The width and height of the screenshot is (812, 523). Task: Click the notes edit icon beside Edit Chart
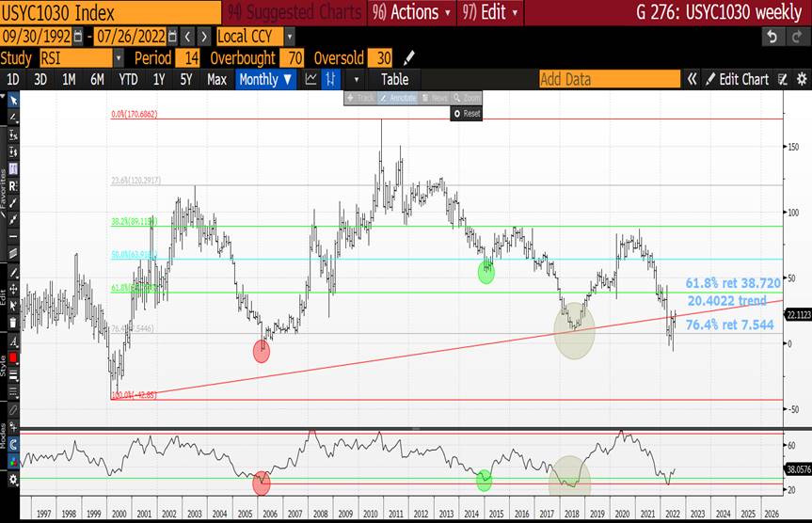[783, 79]
